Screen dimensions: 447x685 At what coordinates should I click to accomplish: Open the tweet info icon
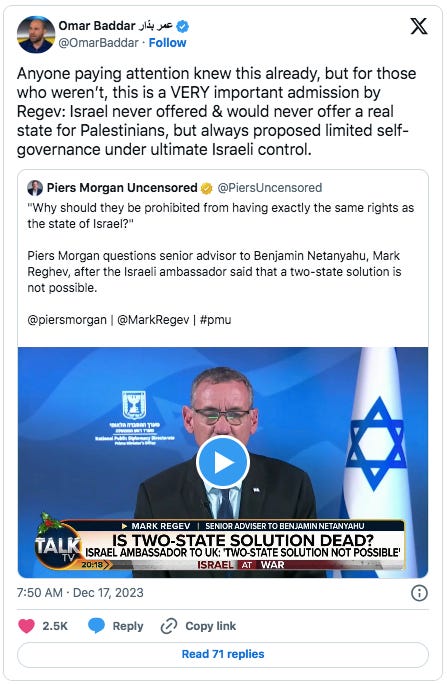[419, 593]
